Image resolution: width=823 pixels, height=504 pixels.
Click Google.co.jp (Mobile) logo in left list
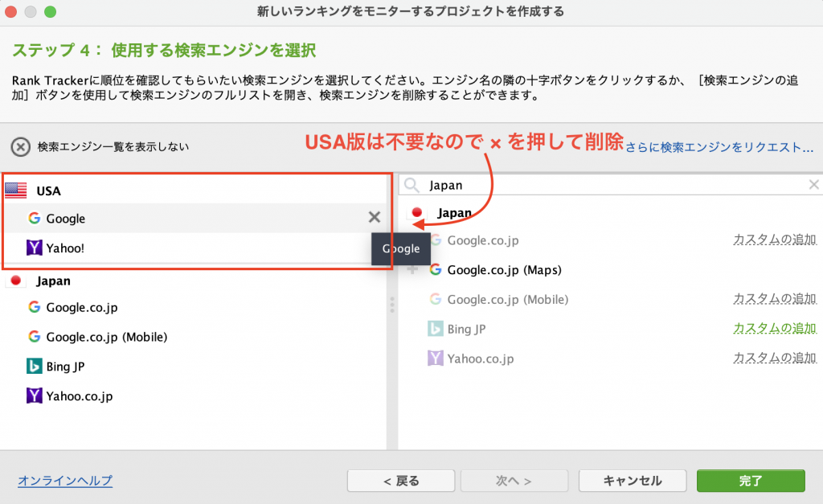pos(34,336)
